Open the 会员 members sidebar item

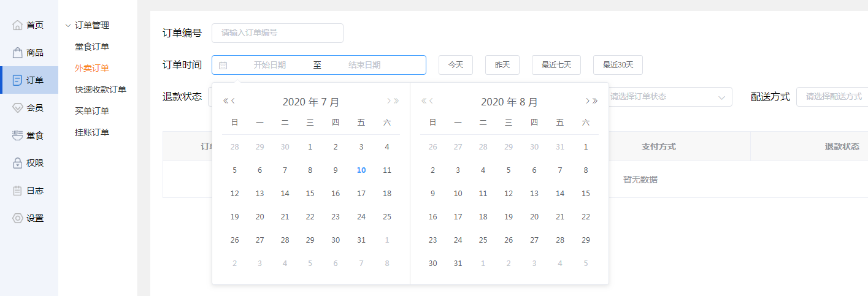pyautogui.click(x=29, y=108)
